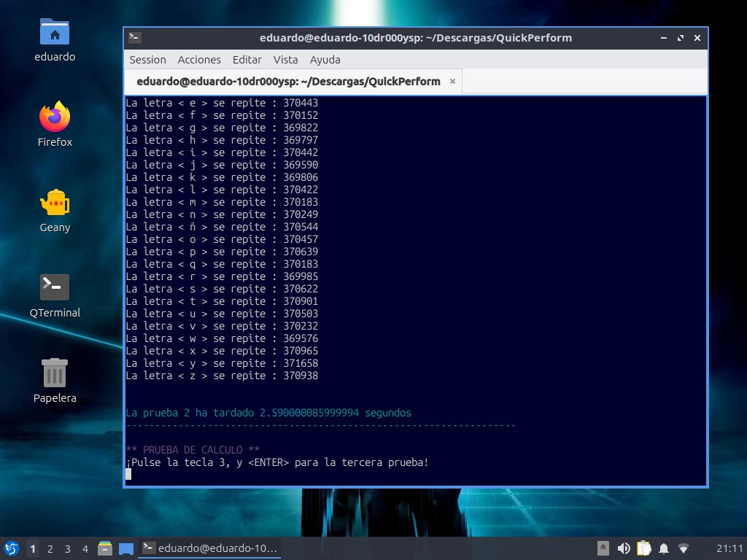Open the Session menu
This screenshot has height=560, width=747.
147,60
